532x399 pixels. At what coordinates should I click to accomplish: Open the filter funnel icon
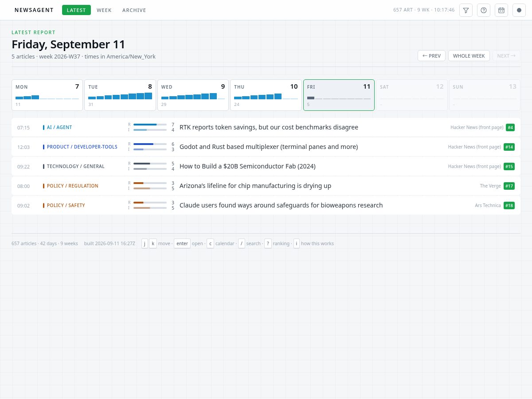tap(466, 10)
